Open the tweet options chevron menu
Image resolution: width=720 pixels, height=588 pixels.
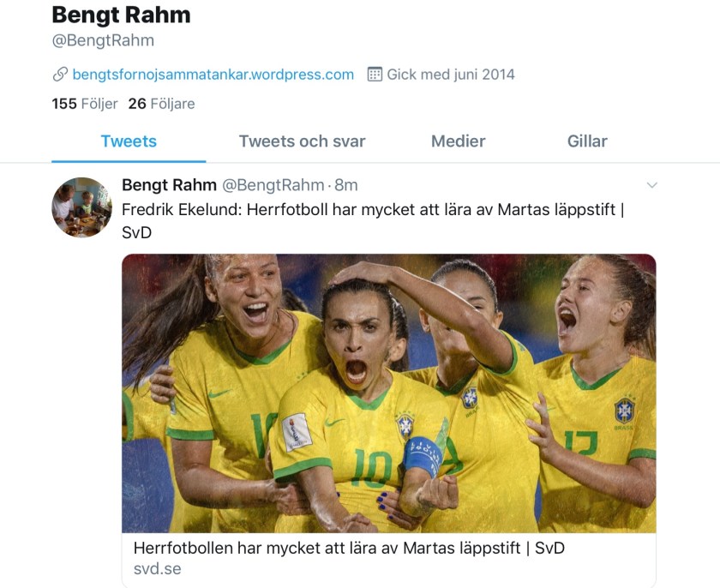pyautogui.click(x=651, y=185)
